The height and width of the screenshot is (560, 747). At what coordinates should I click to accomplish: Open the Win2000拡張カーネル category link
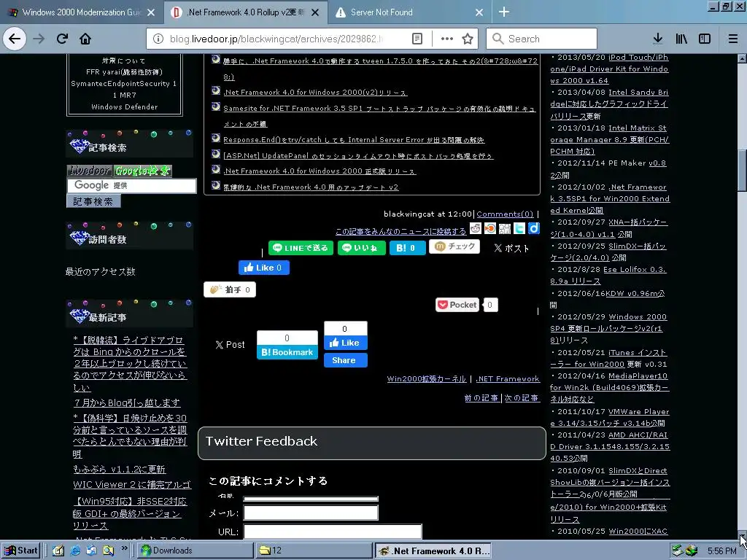426,379
